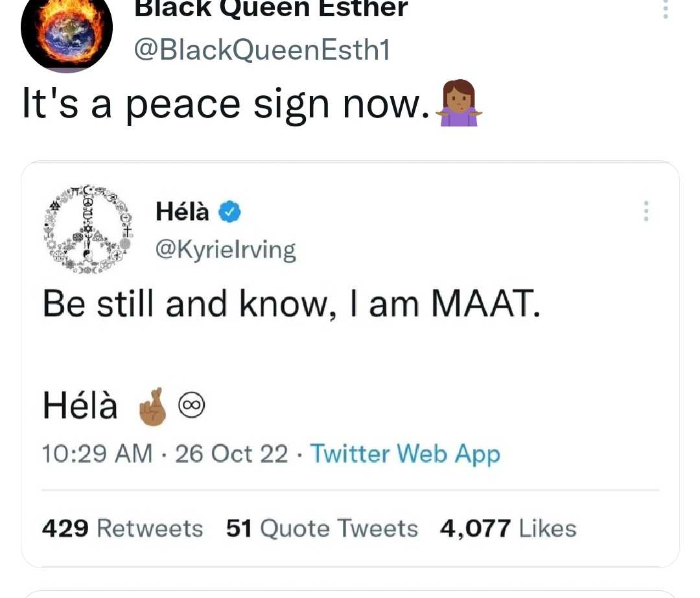Click the Black Queen Esther display name
The width and height of the screenshot is (700, 598).
click(x=271, y=9)
